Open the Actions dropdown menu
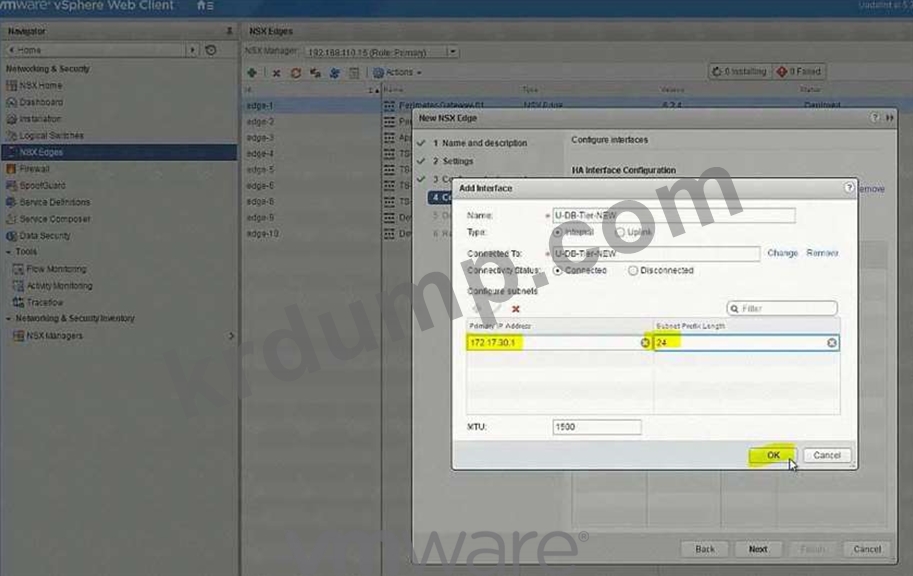 point(397,73)
